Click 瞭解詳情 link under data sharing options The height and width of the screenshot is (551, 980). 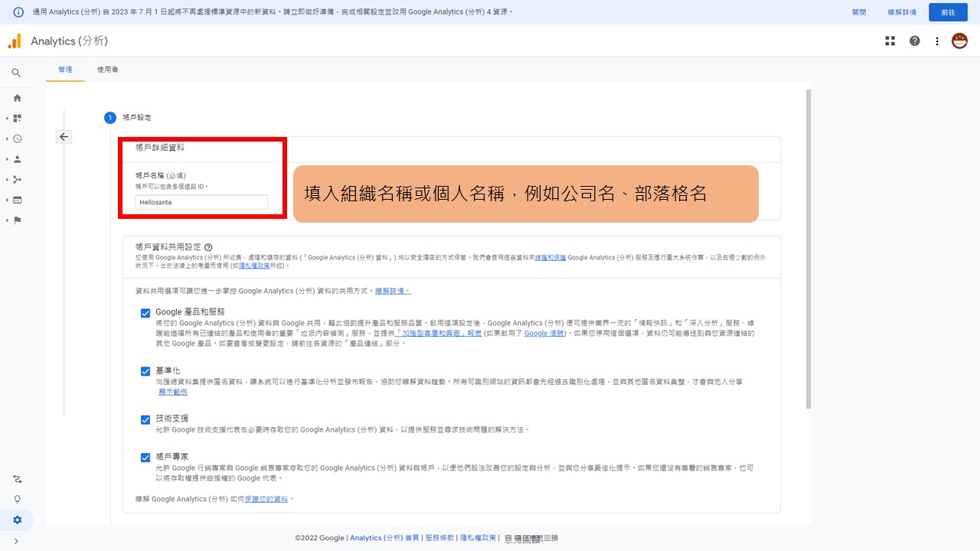[x=393, y=292]
